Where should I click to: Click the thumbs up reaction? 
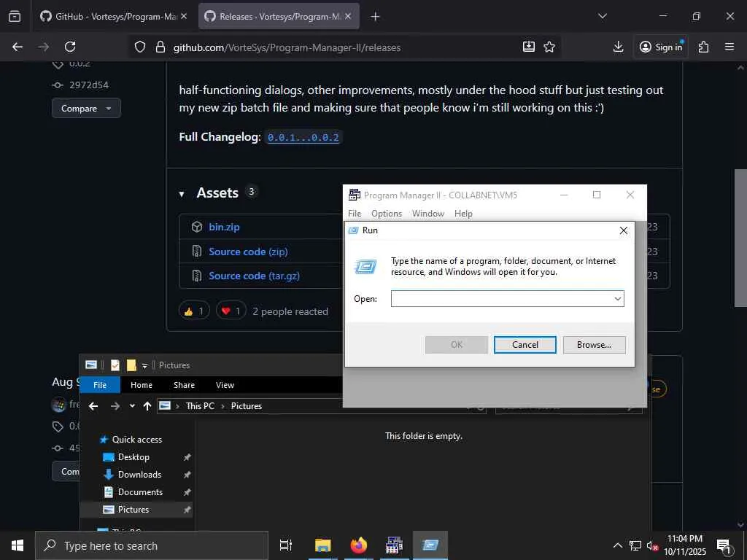point(194,311)
